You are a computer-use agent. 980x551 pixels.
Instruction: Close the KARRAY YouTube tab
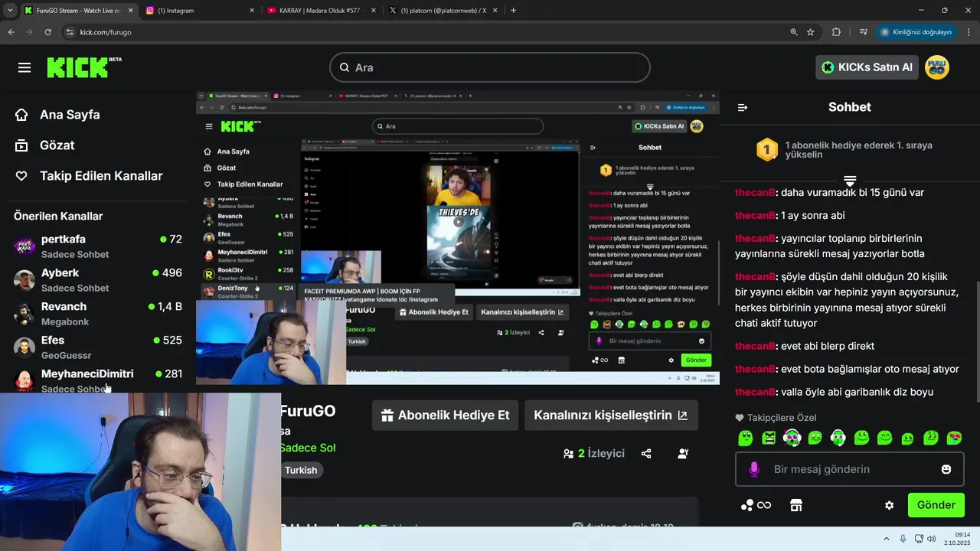[374, 11]
